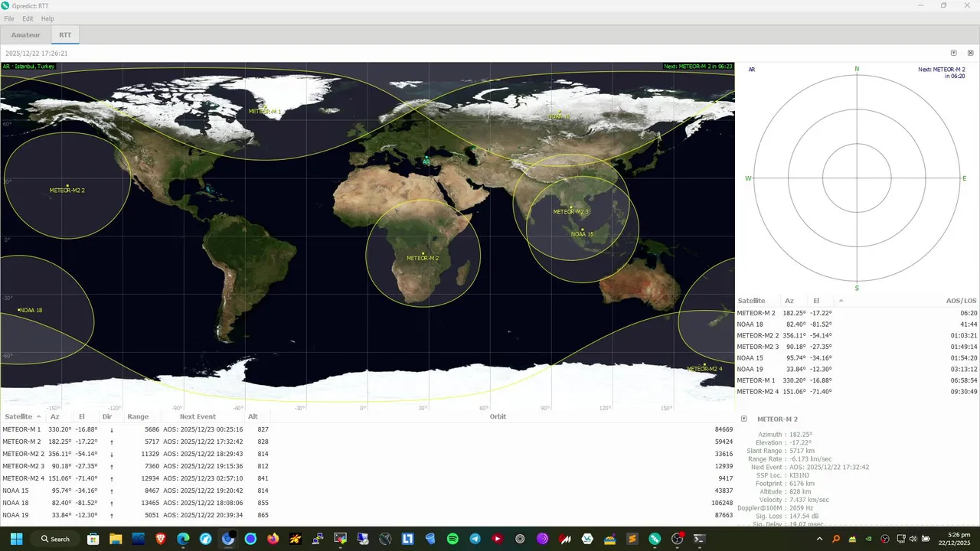Sort right list by AOS/LOS column
The width and height of the screenshot is (980, 551).
click(962, 301)
